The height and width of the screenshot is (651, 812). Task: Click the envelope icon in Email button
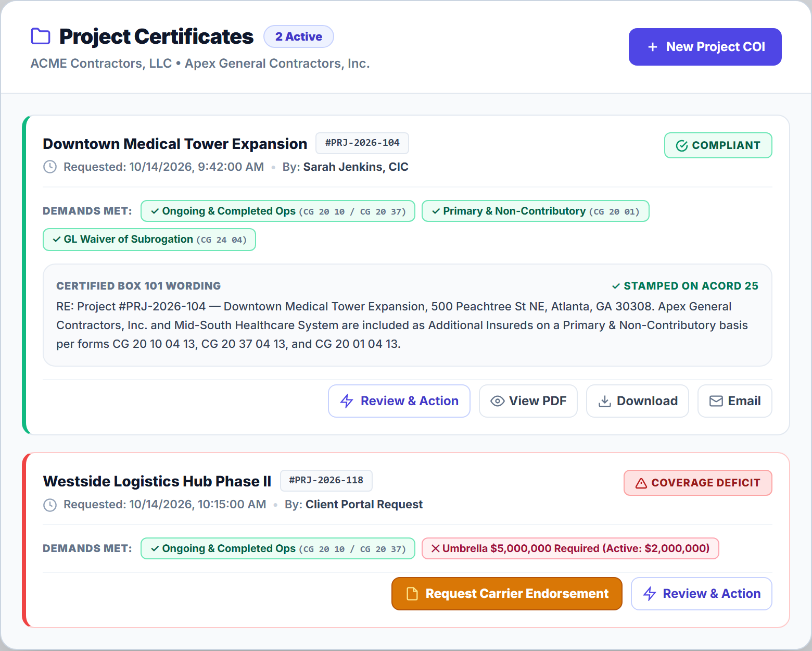(716, 401)
